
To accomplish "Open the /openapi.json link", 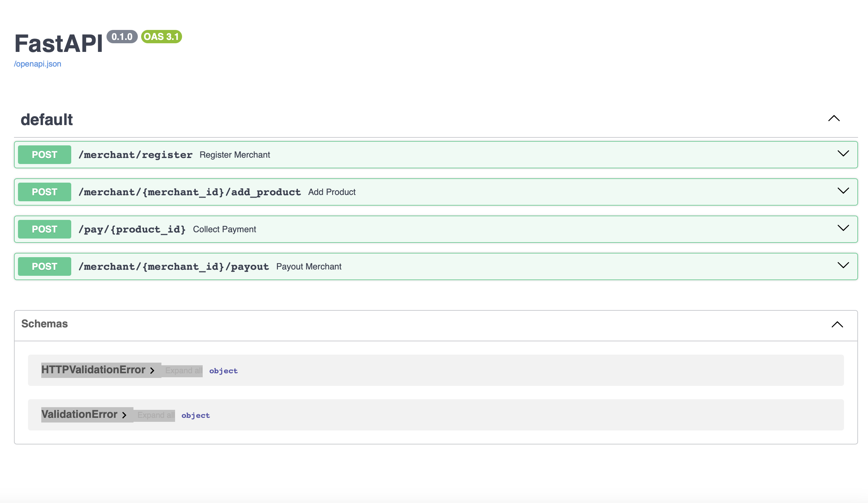I will pos(38,64).
